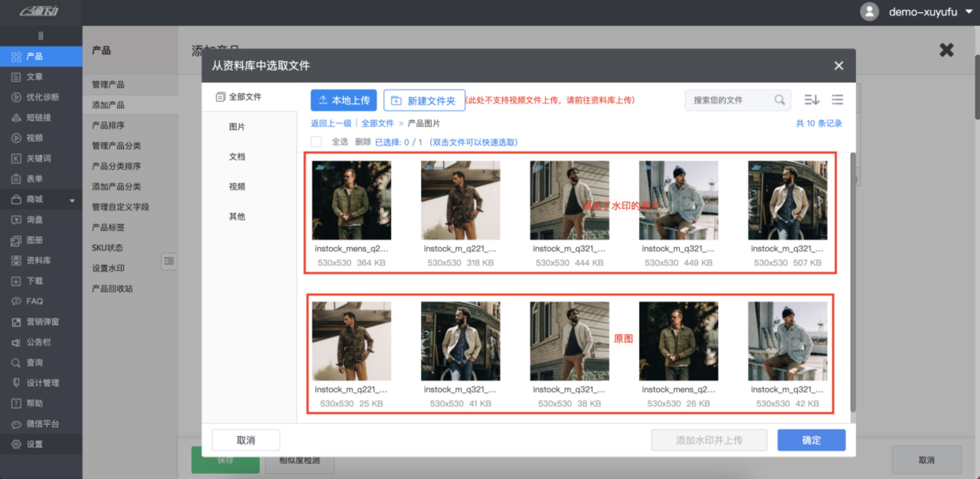This screenshot has height=479, width=980.
Task: Collapse the sidebar with the top handle
Action: [x=41, y=36]
